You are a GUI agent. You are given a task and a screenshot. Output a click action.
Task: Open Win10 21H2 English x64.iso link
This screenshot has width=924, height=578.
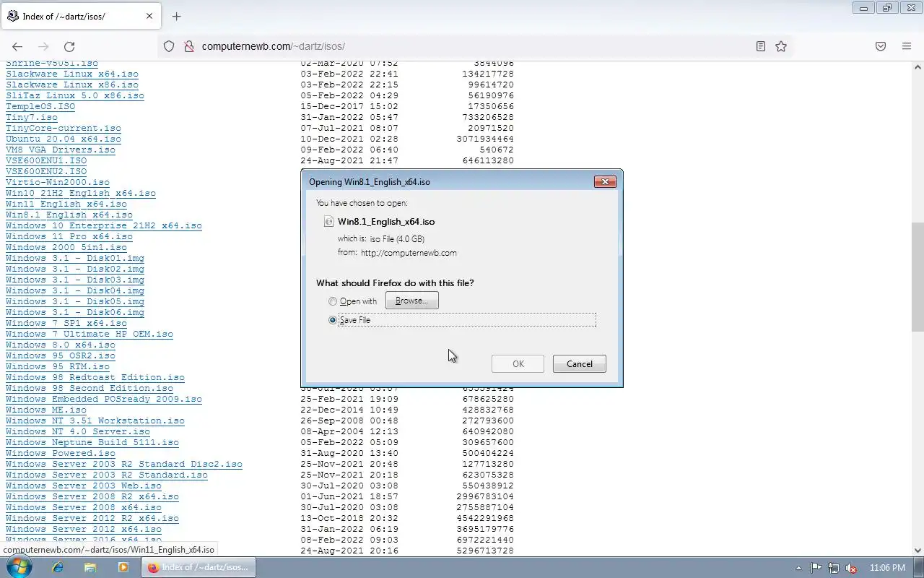(81, 193)
